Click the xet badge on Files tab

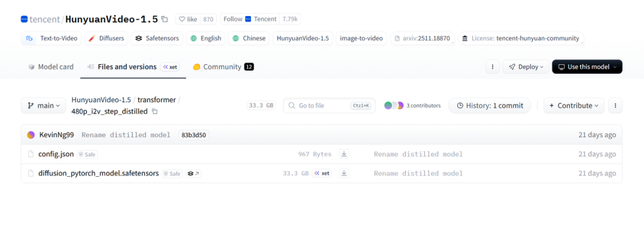(x=170, y=67)
